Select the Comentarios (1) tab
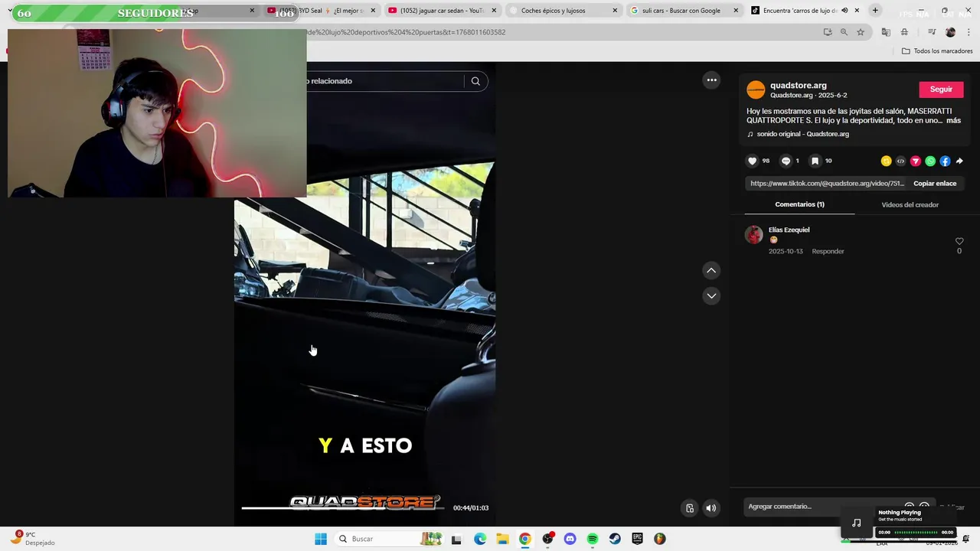This screenshot has height=551, width=980. (x=799, y=204)
